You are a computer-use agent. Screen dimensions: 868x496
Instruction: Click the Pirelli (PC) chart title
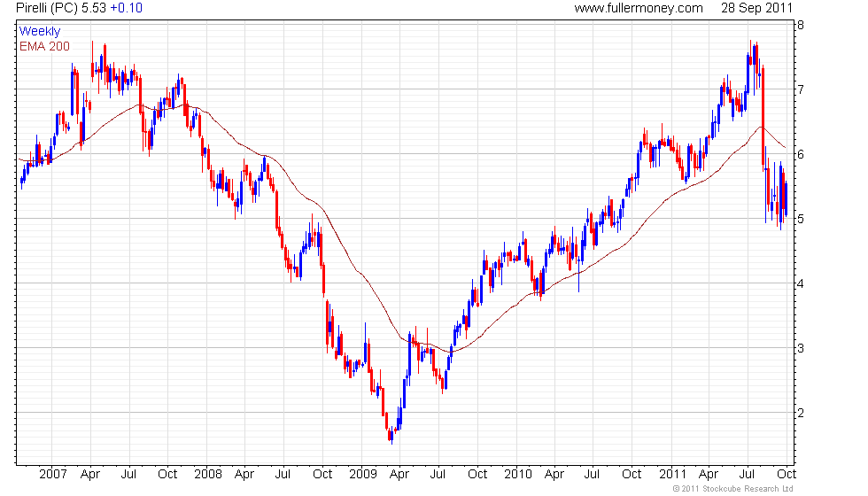[x=46, y=8]
